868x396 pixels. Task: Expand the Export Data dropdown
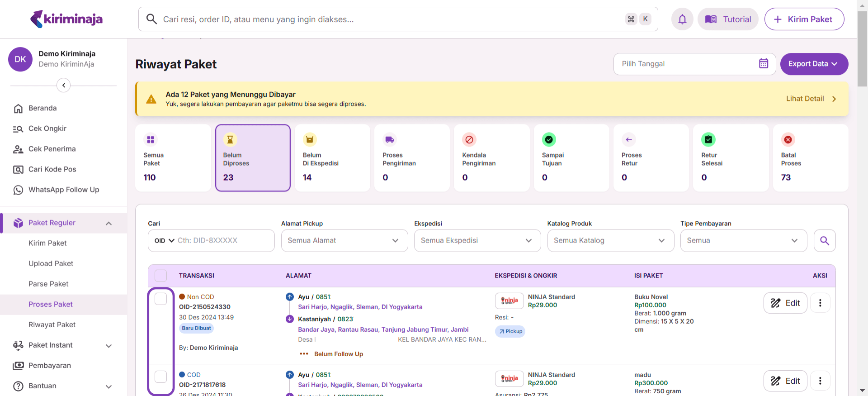(814, 64)
